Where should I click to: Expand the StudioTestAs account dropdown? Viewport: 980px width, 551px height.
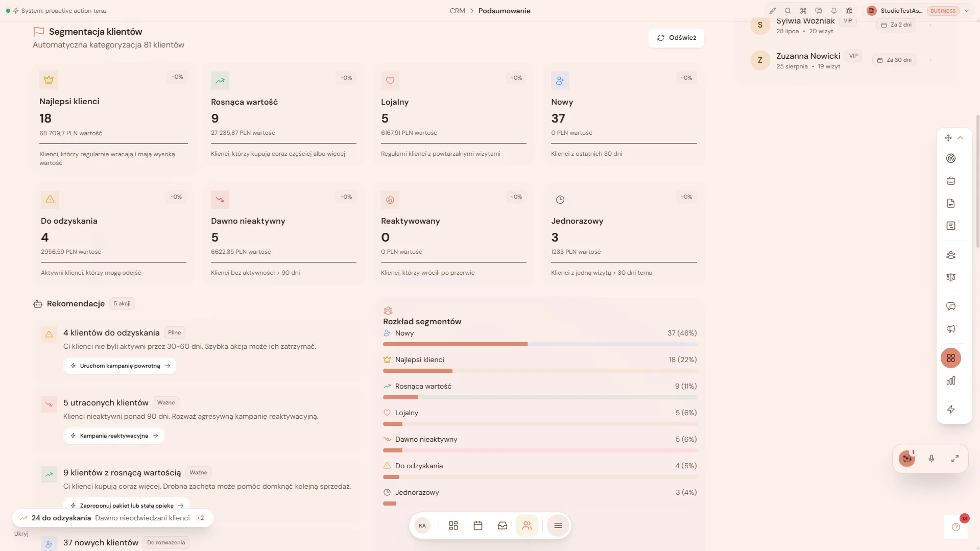click(967, 11)
